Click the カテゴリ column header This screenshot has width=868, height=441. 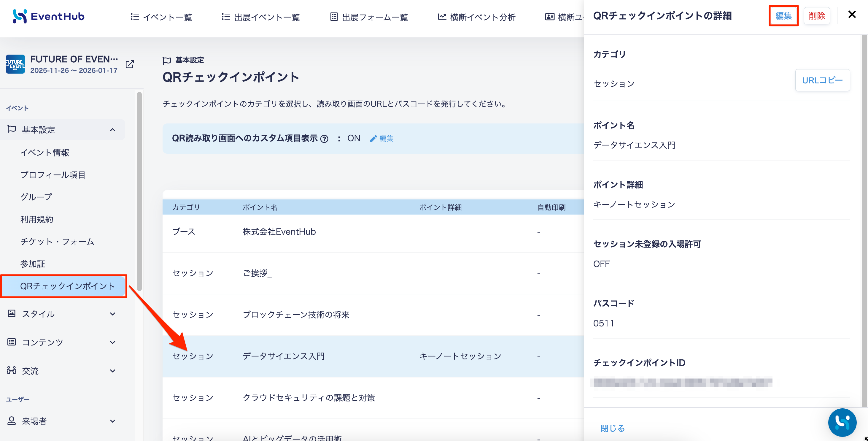click(186, 207)
